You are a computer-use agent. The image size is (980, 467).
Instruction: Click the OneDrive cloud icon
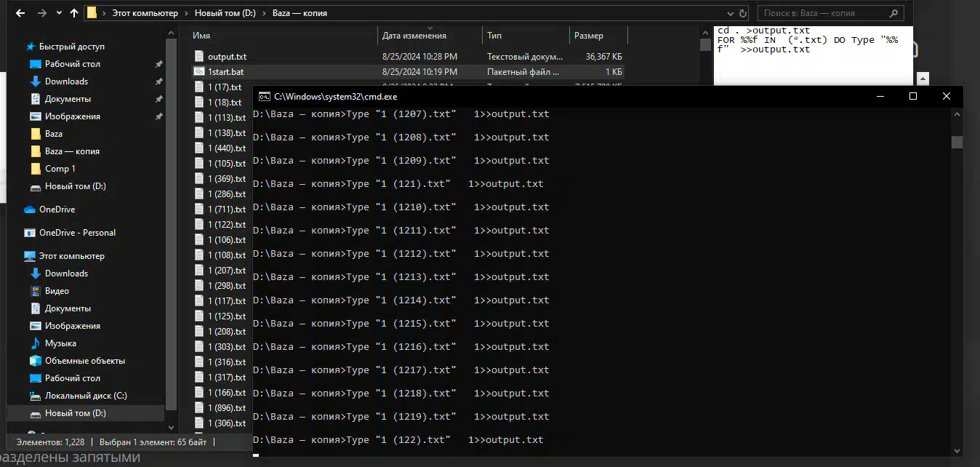tap(30, 209)
